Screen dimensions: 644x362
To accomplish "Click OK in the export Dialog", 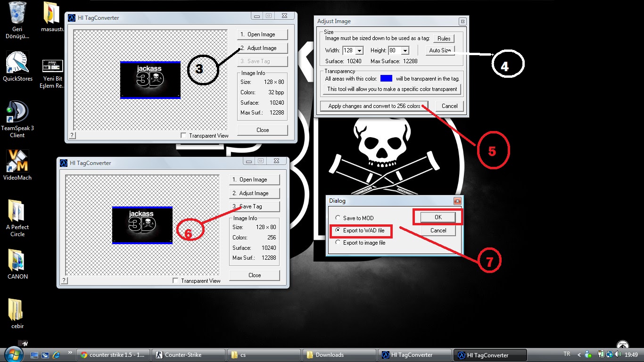I will [x=438, y=217].
